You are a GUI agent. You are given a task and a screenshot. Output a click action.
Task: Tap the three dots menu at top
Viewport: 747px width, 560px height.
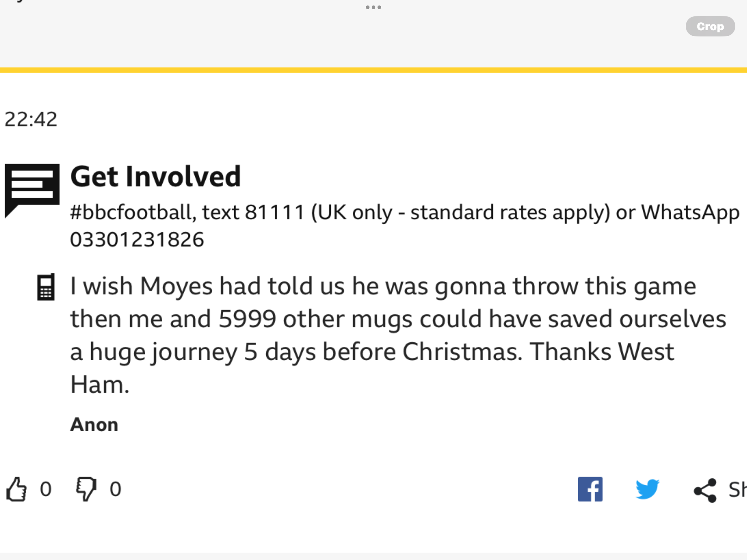(373, 7)
